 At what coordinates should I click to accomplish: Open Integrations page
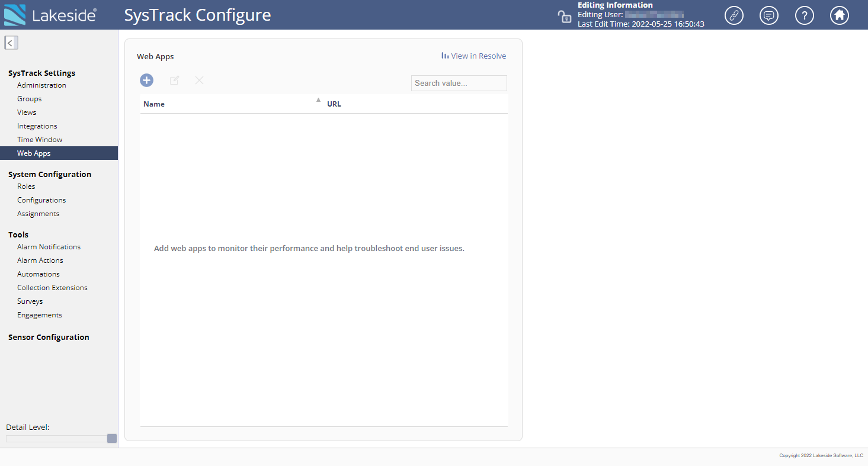pyautogui.click(x=37, y=126)
